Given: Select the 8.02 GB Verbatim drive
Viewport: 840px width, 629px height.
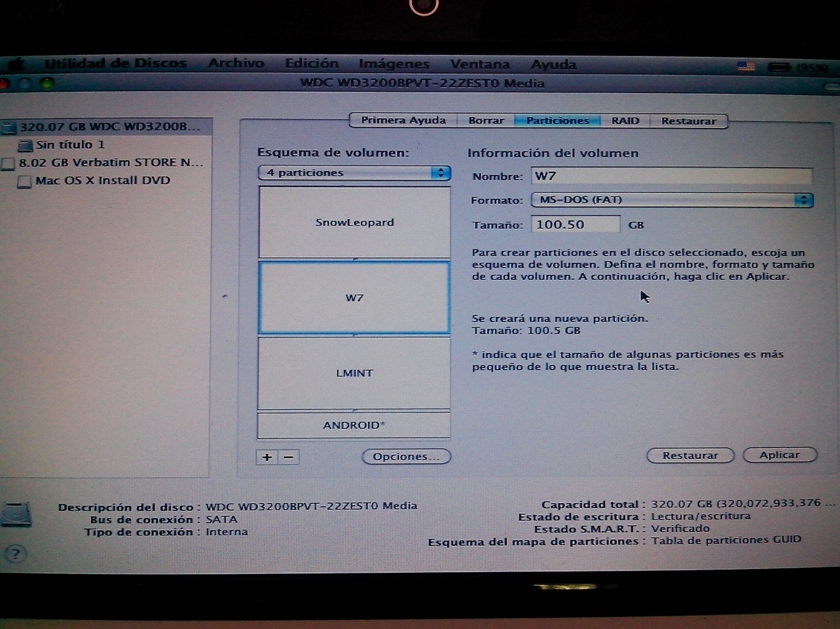Looking at the screenshot, I should [x=110, y=163].
